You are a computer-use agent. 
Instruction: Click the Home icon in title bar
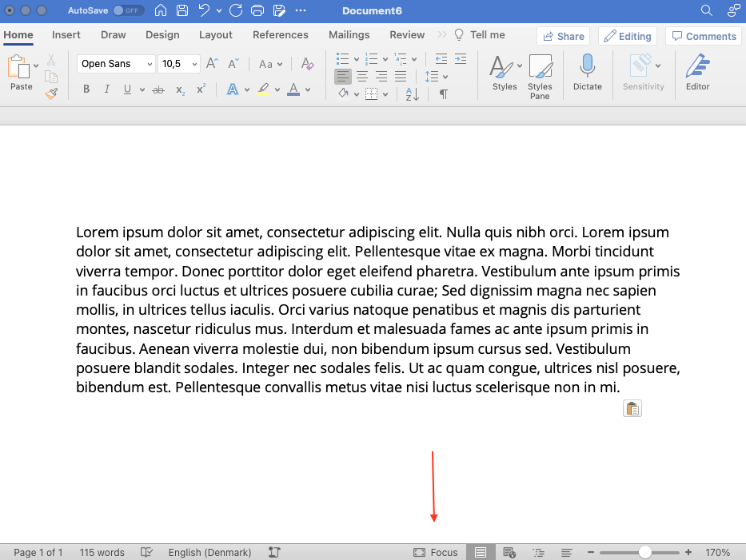click(x=161, y=10)
